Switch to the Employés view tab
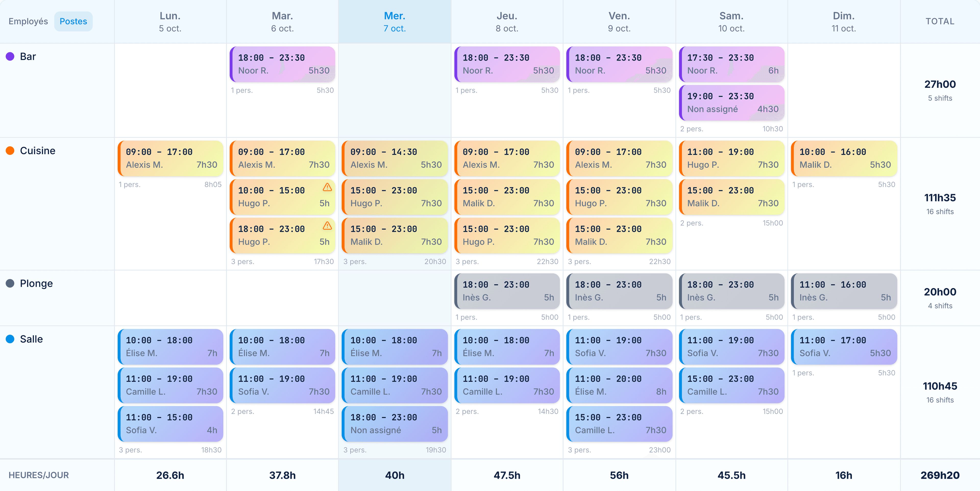 (x=28, y=21)
